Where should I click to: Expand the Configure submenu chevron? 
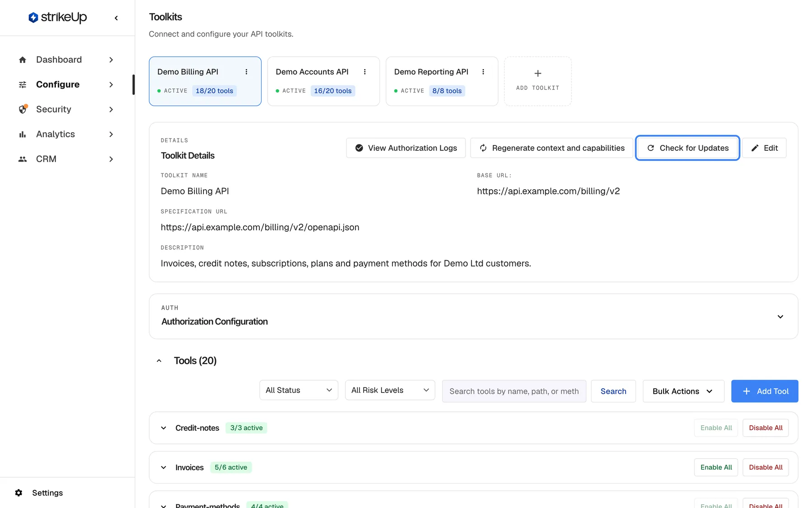coord(111,84)
